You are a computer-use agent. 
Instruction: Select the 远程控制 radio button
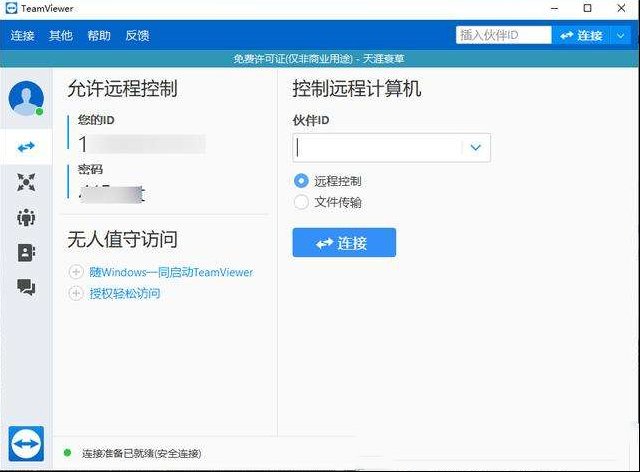301,180
